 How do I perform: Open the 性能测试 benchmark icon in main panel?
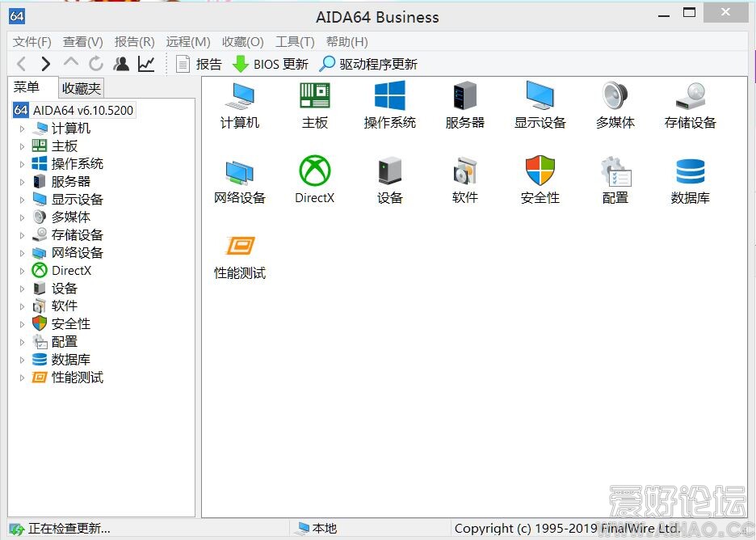tap(240, 247)
